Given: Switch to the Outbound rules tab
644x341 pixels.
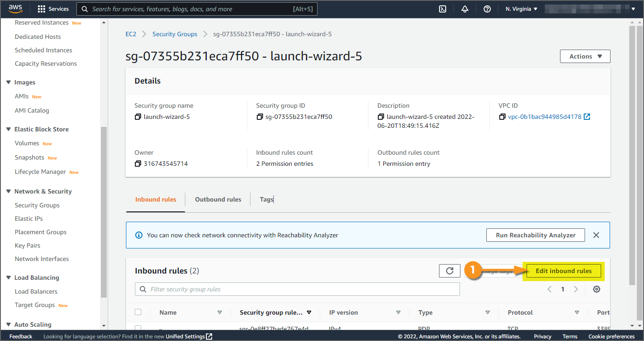Looking at the screenshot, I should (218, 199).
